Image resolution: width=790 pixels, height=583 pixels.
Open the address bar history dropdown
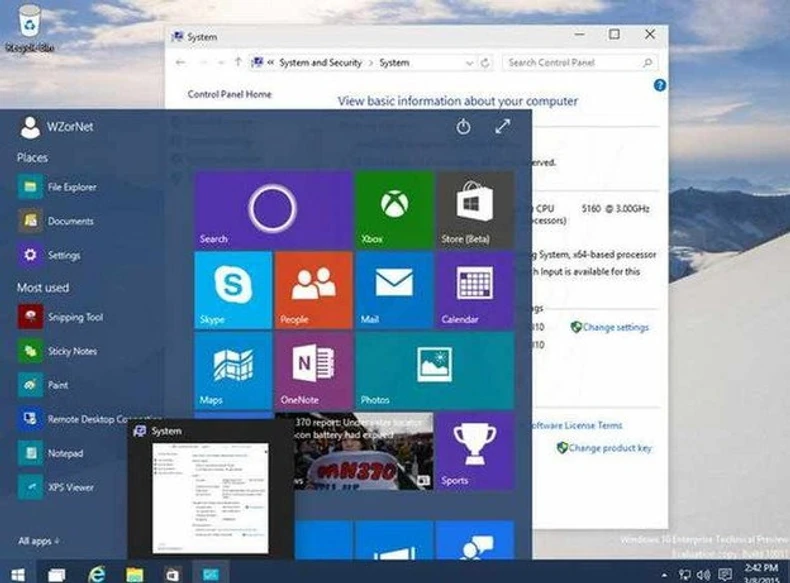point(470,63)
